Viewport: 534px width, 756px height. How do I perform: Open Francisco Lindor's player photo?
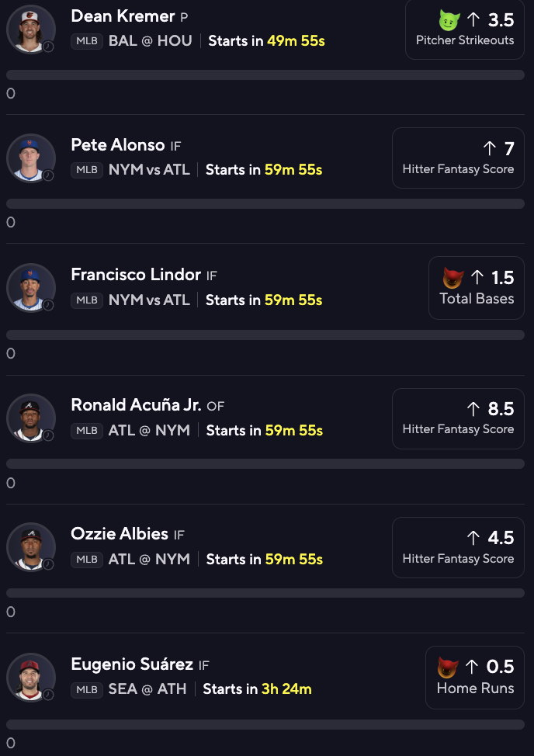31,288
